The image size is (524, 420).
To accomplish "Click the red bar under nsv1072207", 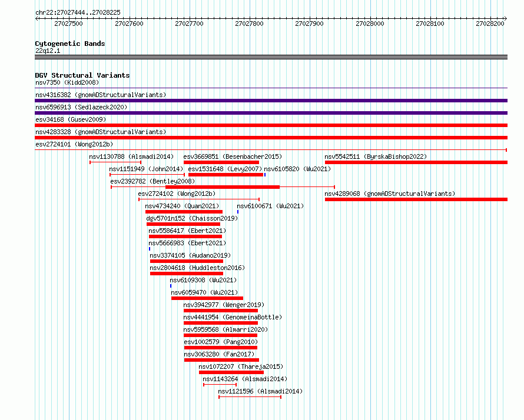I will 231,372.
